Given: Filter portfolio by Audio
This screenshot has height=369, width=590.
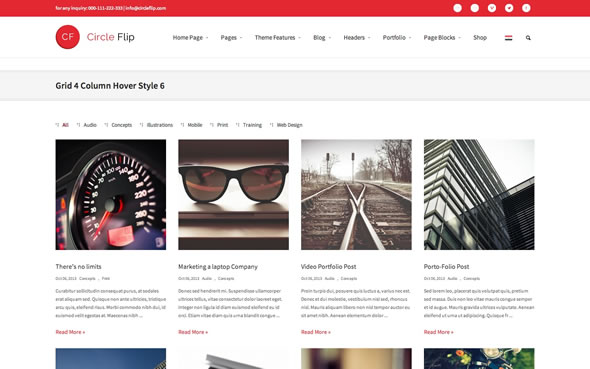Looking at the screenshot, I should click(x=90, y=125).
